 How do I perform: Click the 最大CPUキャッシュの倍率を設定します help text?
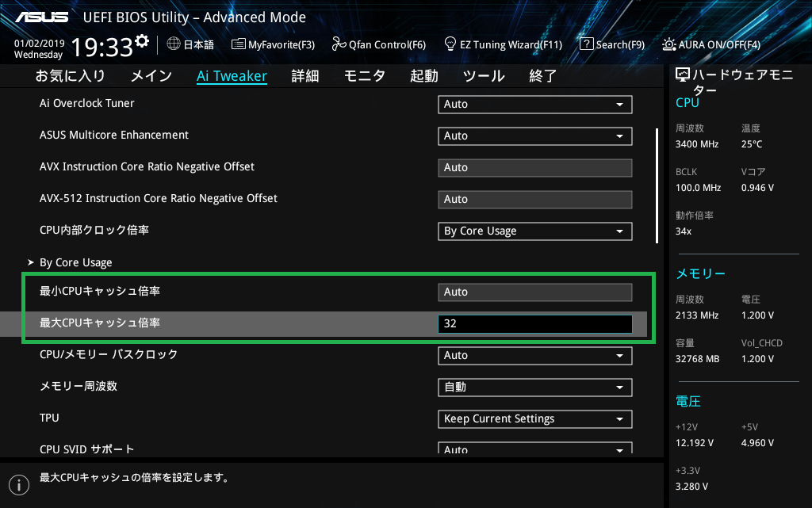tap(135, 477)
